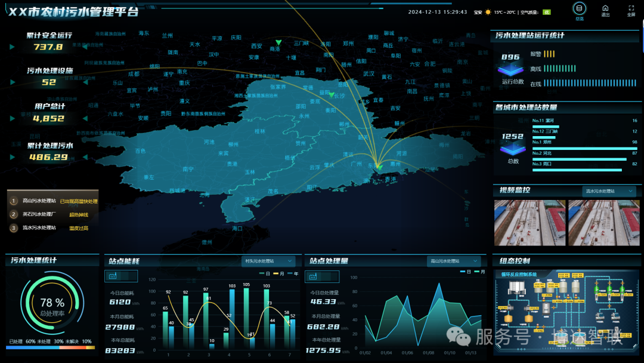Select alert item 2 英石污水处理厂
644x363 pixels.
click(39, 214)
